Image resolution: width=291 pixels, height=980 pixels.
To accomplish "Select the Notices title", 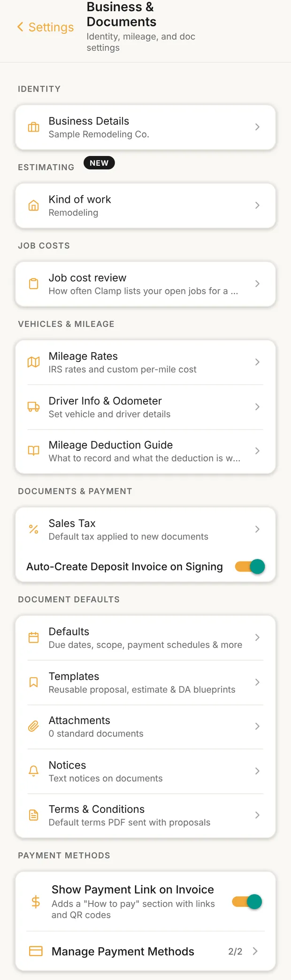I will pos(67,765).
